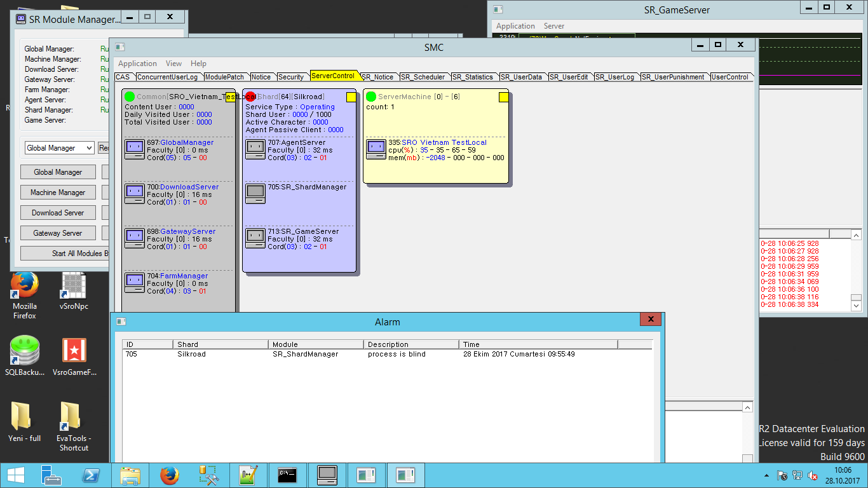Open SQL Server tools taskbar icon
The height and width of the screenshot is (488, 868).
(208, 475)
